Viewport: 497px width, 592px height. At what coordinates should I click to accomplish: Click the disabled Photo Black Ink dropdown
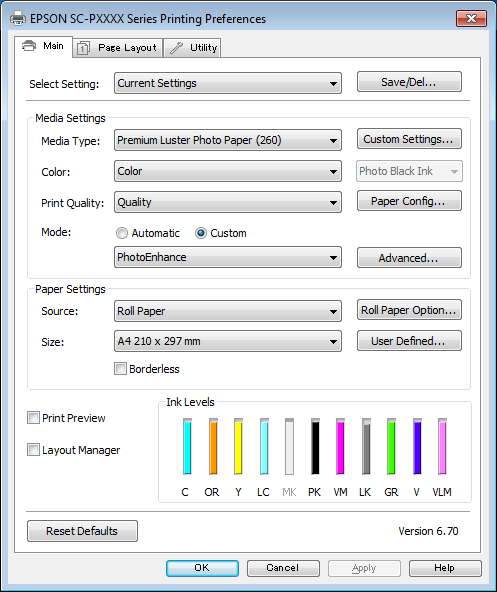click(409, 171)
